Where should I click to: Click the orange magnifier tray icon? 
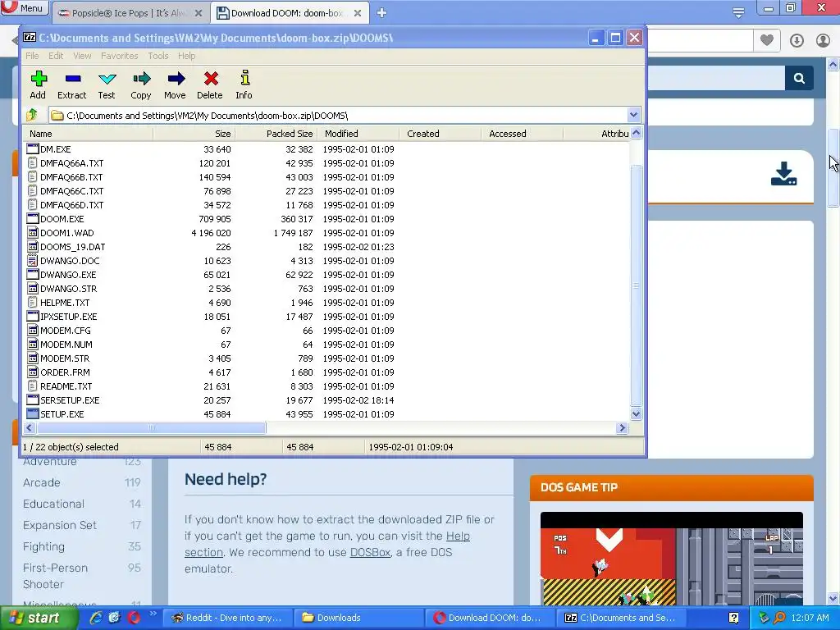779,618
